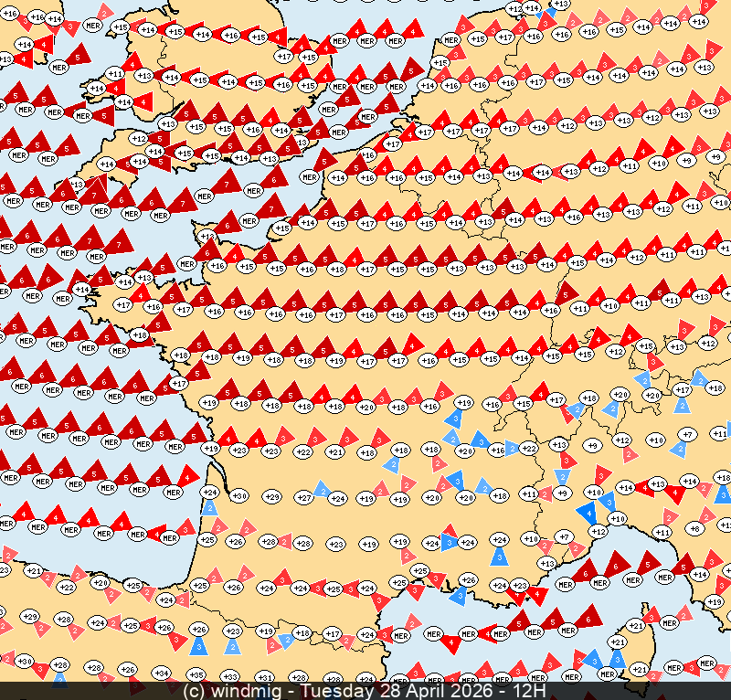Select blue arrow 2 below the coastal +24

click(209, 508)
